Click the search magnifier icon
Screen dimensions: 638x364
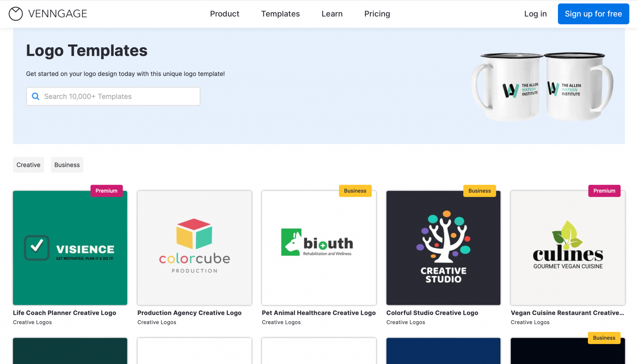(36, 96)
